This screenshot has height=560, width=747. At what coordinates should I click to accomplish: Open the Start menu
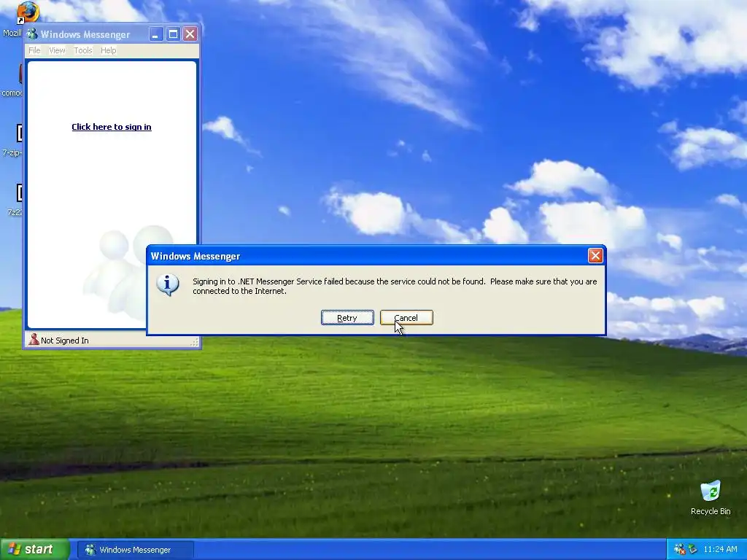coord(34,550)
